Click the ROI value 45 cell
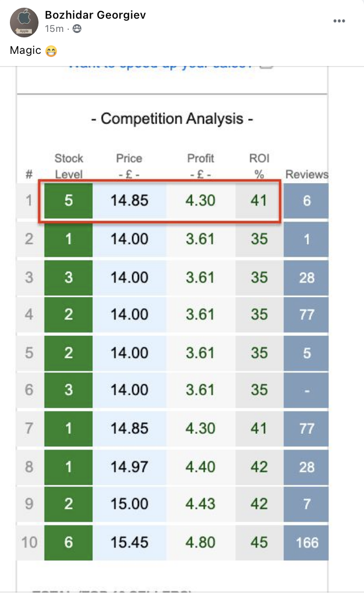Image resolution: width=364 pixels, height=597 pixels. pos(259,542)
